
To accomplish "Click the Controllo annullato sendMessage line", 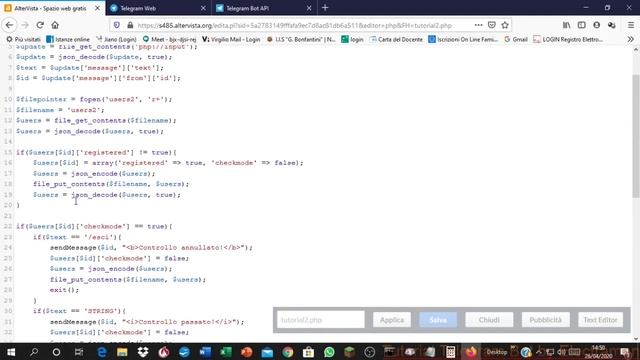I will click(x=151, y=247).
